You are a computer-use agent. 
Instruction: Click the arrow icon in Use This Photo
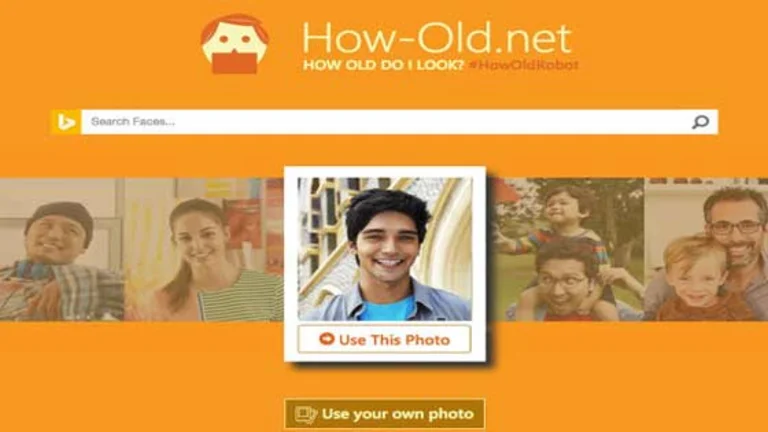coord(326,339)
